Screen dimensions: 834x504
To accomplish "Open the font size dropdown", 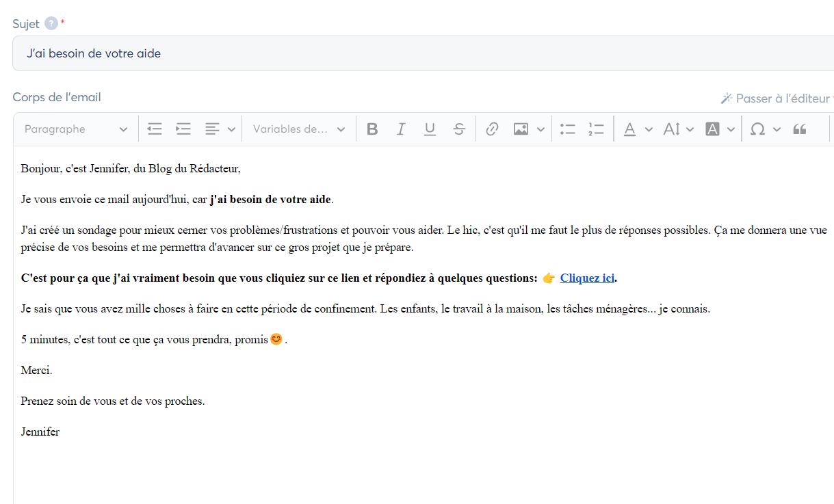I will pos(677,129).
